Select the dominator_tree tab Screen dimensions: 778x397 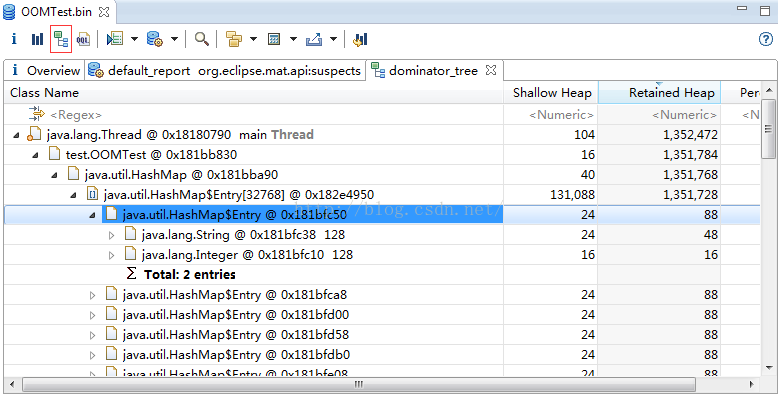(433, 70)
